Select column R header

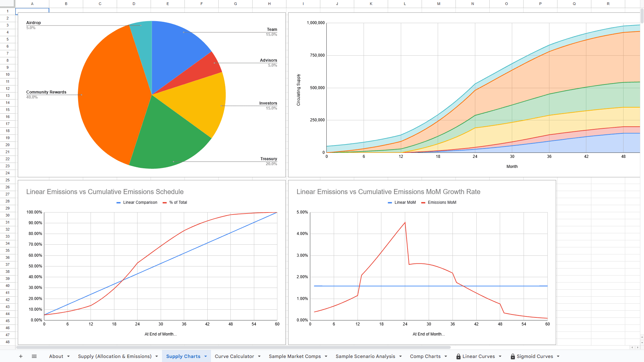608,4
